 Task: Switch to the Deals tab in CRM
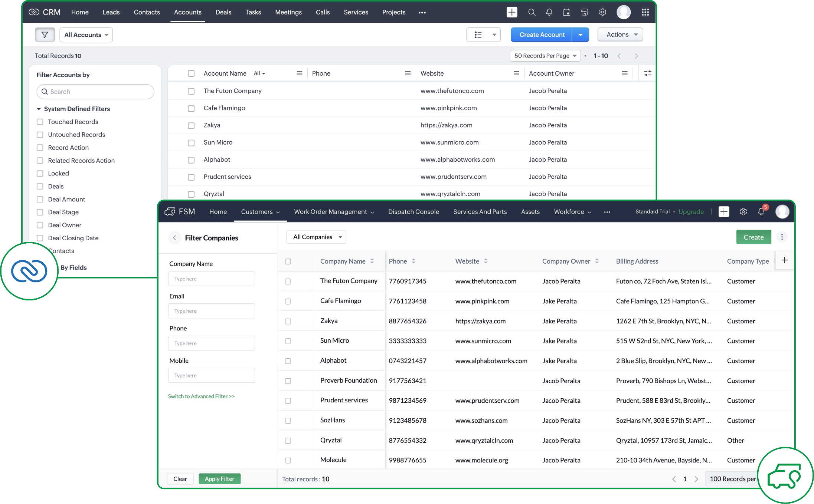223,12
